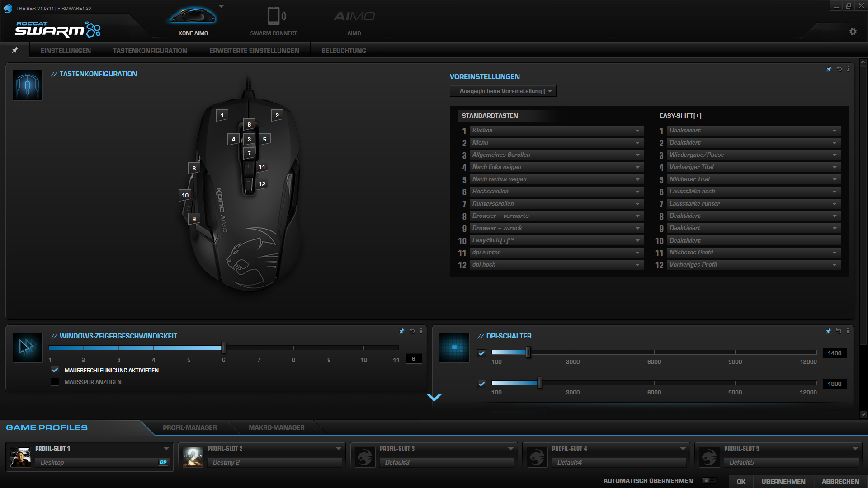Screen dimensions: 868x488
Task: Click the 1800 DPI slider handle
Action: click(539, 383)
